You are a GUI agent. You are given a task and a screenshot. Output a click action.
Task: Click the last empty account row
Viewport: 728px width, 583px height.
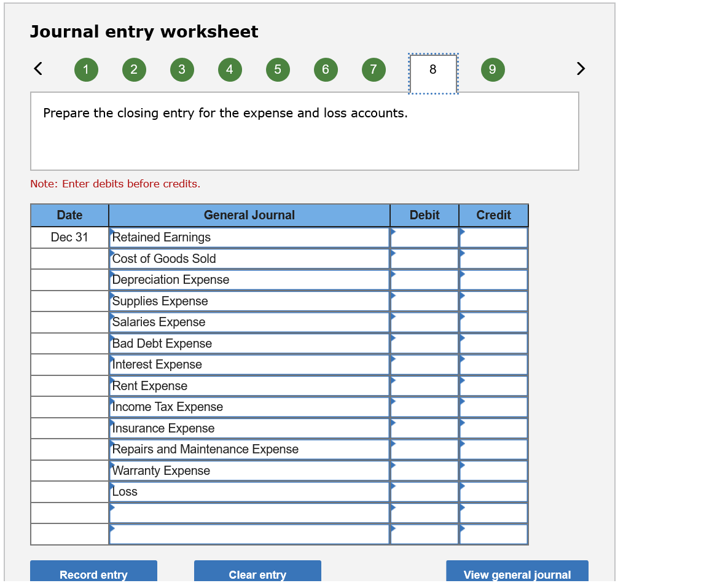coord(249,534)
